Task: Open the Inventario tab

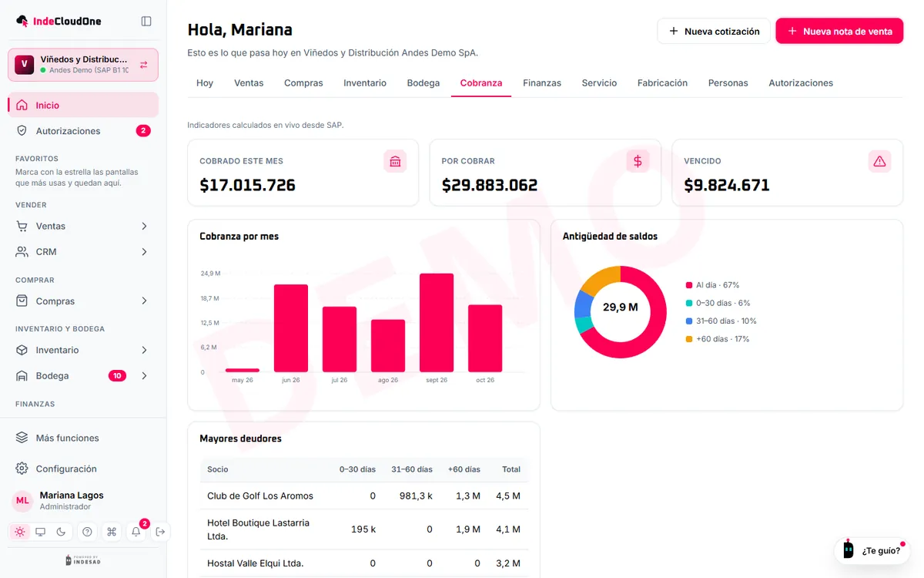Action: click(365, 82)
